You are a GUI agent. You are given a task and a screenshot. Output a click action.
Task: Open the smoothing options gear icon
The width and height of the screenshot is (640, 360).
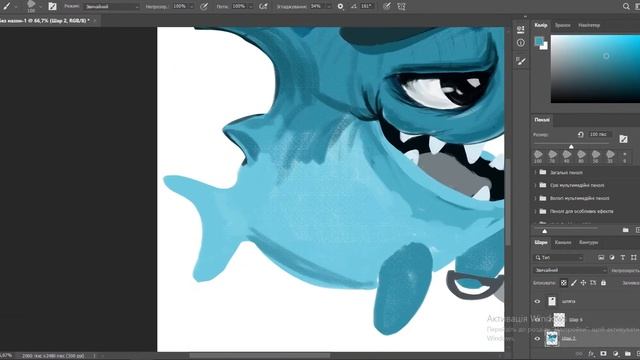pos(340,7)
